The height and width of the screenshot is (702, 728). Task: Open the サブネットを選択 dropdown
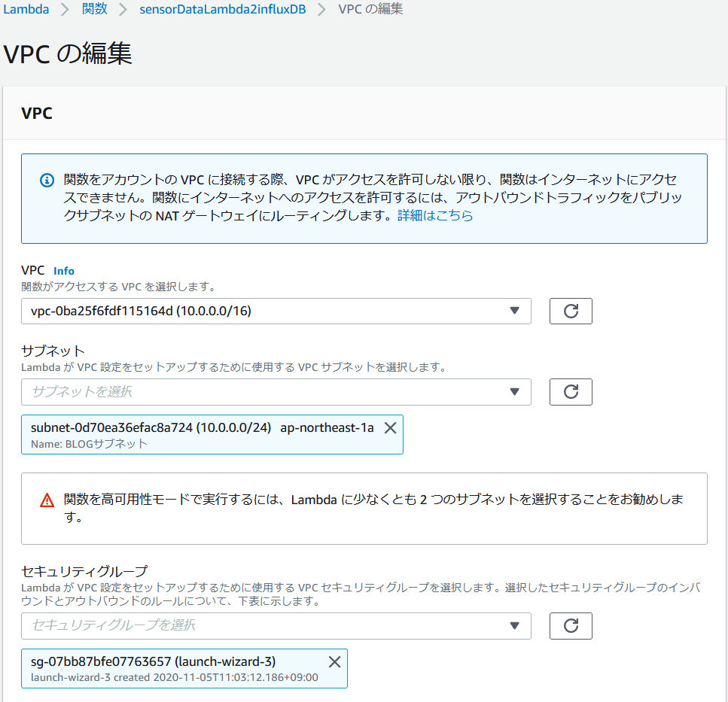pos(276,391)
